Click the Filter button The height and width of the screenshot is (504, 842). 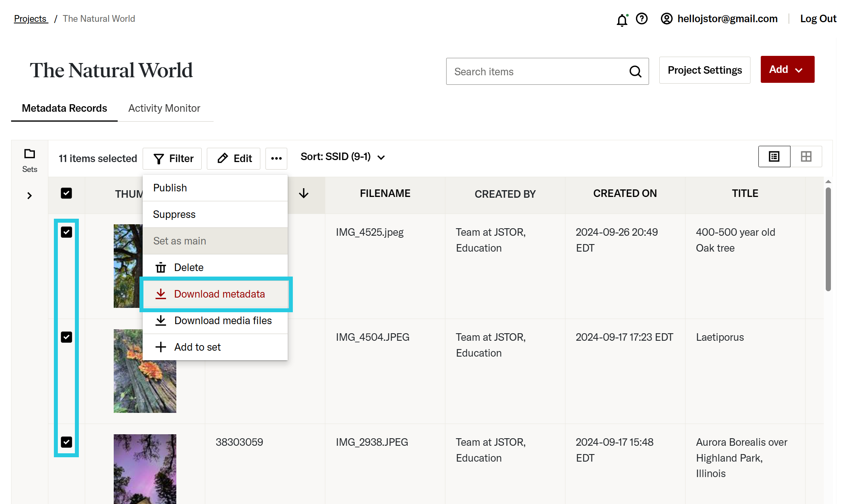pyautogui.click(x=172, y=158)
